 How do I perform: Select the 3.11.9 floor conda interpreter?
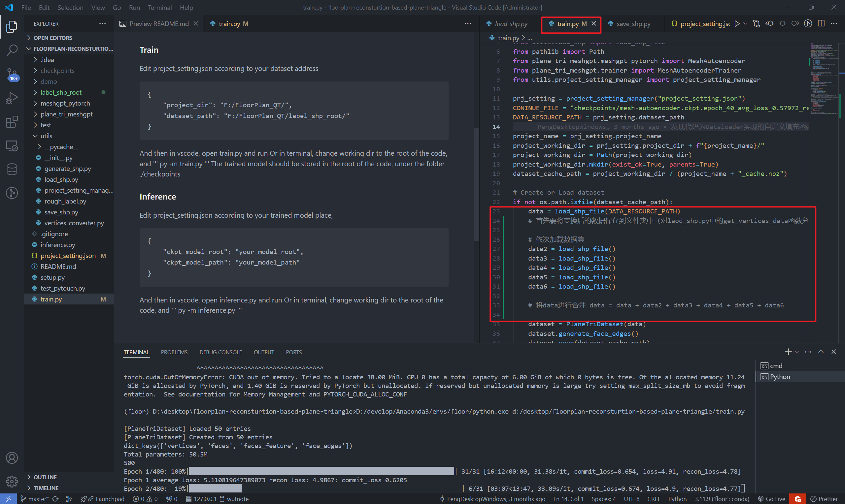pyautogui.click(x=722, y=499)
